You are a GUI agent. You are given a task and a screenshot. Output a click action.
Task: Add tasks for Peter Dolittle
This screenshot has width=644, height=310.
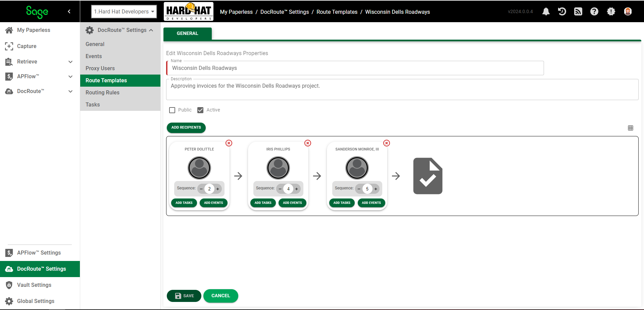(x=184, y=203)
